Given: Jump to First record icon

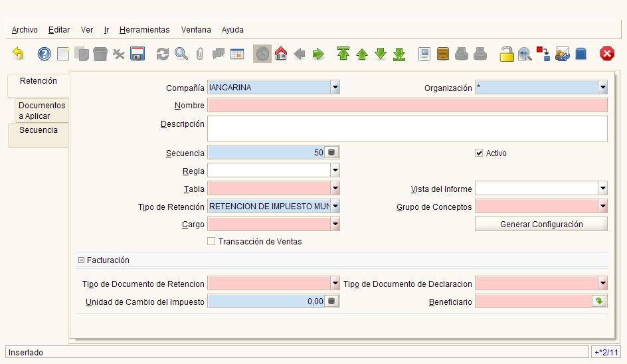Looking at the screenshot, I should pyautogui.click(x=343, y=54).
